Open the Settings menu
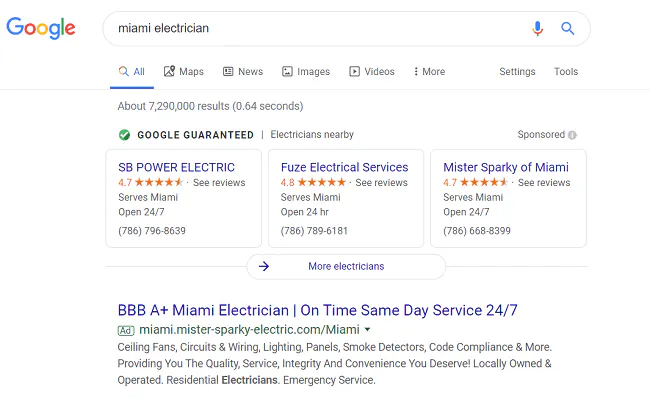Viewport: 650px width, 399px height. tap(517, 71)
